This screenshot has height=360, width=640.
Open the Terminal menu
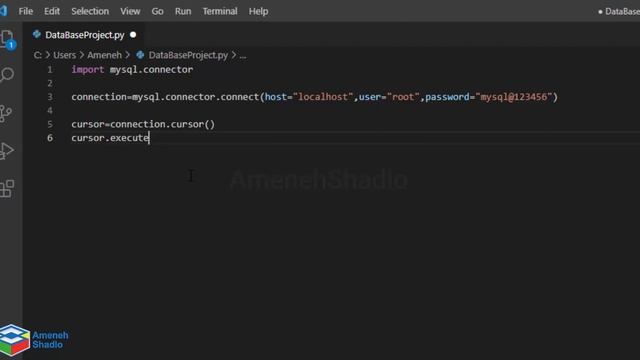pyautogui.click(x=220, y=11)
